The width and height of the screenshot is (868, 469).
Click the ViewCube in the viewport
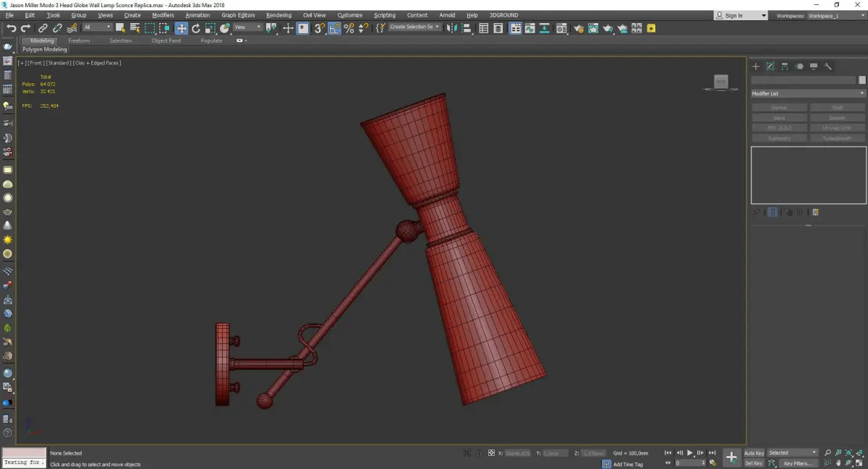coord(720,82)
